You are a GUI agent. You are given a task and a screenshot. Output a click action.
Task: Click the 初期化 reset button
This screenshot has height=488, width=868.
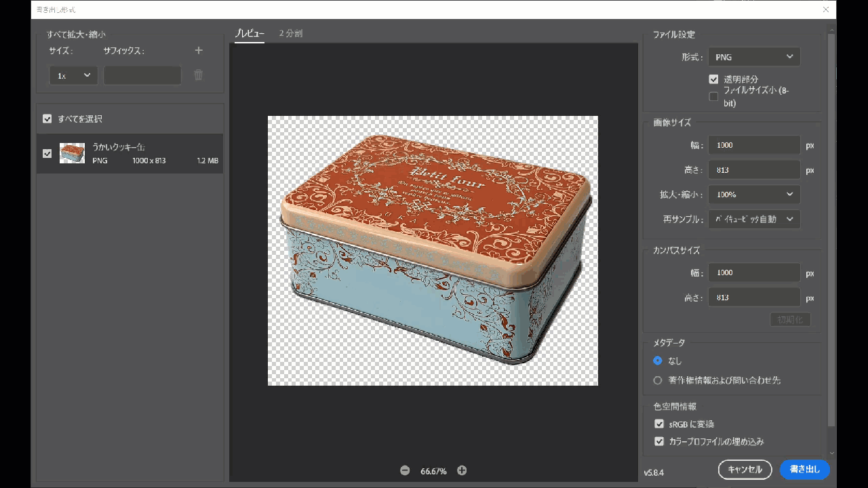[x=790, y=319]
